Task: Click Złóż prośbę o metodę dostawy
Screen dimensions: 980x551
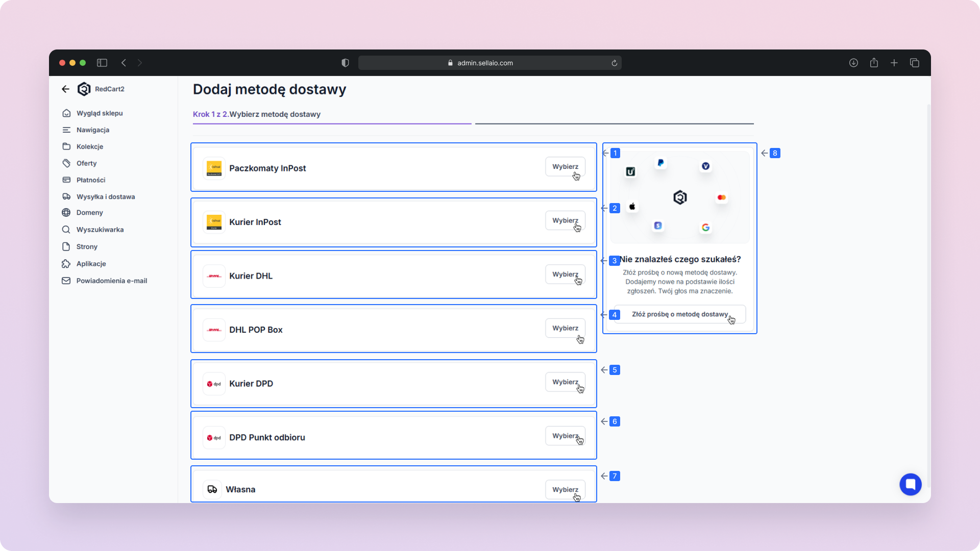Action: coord(679,314)
